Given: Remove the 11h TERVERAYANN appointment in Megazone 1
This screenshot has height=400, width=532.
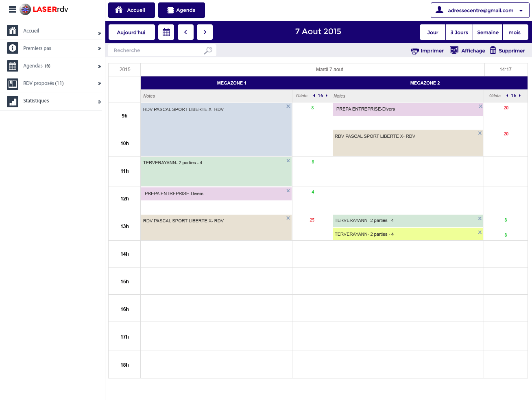Looking at the screenshot, I should (288, 161).
